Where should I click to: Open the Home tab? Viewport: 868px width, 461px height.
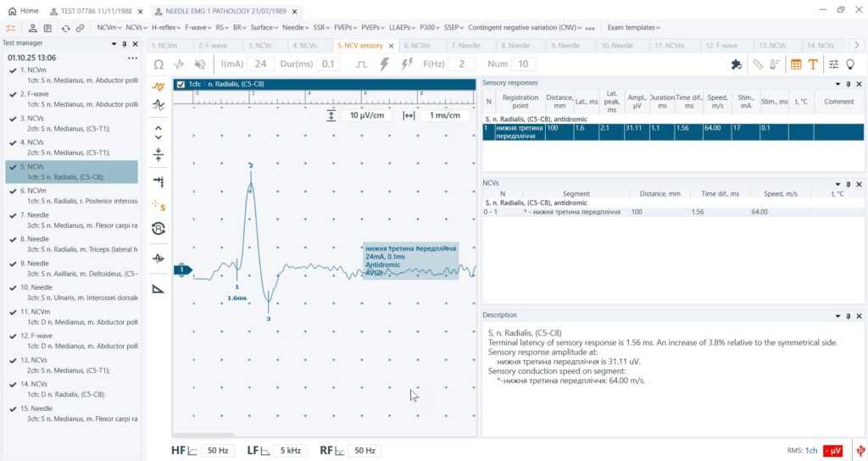[23, 10]
